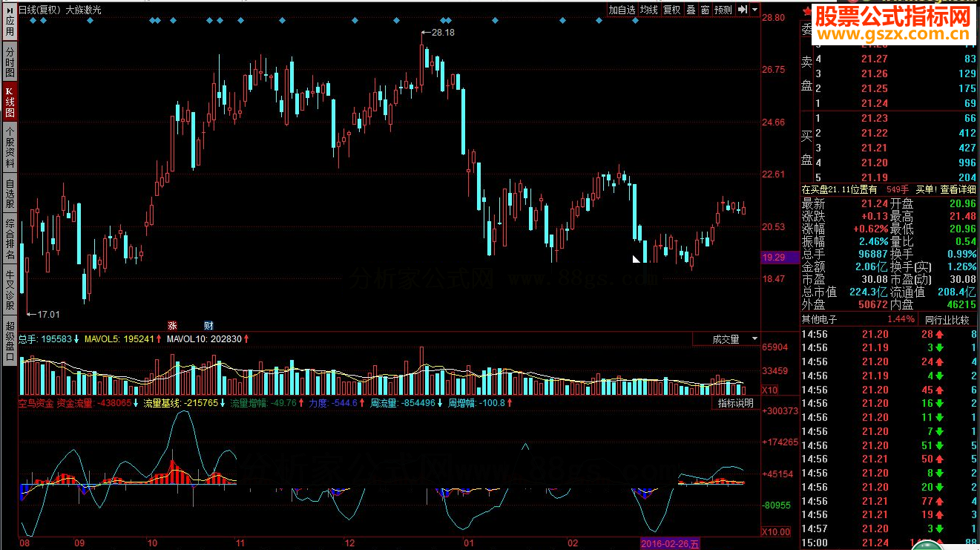Click the 指标说明 button
This screenshot has height=550, width=980.
[x=735, y=403]
